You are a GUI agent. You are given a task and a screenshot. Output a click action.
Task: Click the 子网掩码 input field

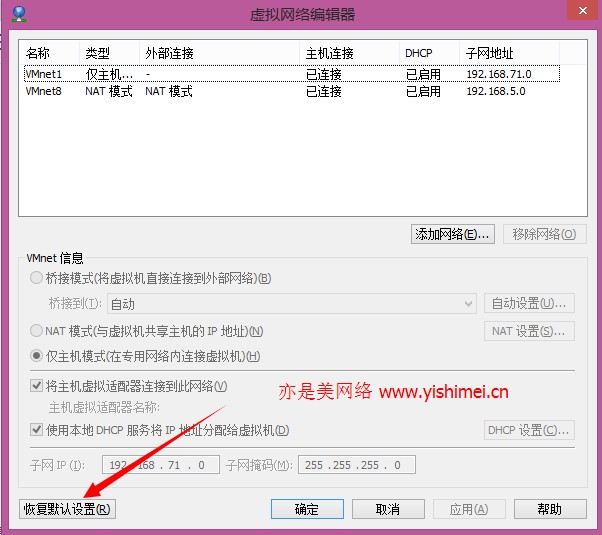coord(357,465)
